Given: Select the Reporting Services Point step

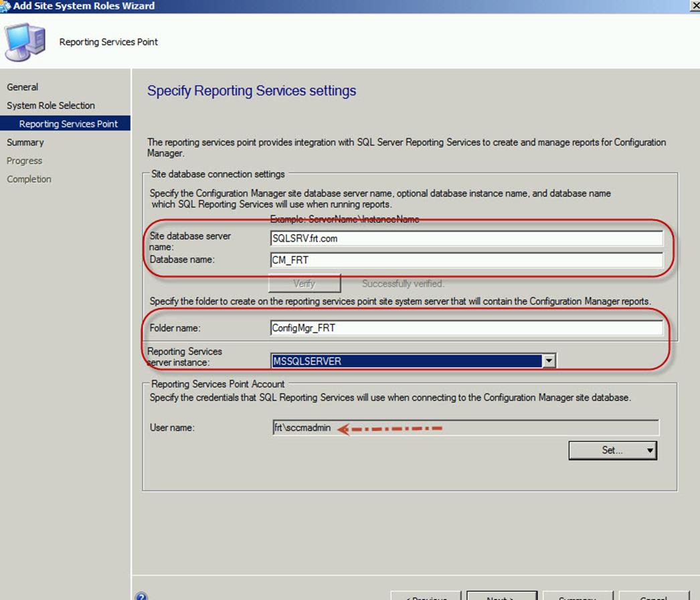Looking at the screenshot, I should click(x=65, y=124).
